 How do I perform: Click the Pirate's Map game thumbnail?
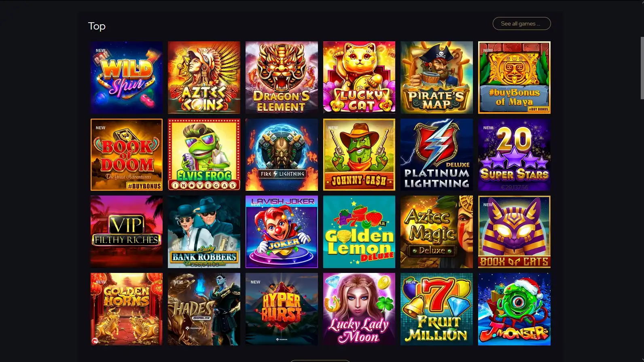click(436, 77)
